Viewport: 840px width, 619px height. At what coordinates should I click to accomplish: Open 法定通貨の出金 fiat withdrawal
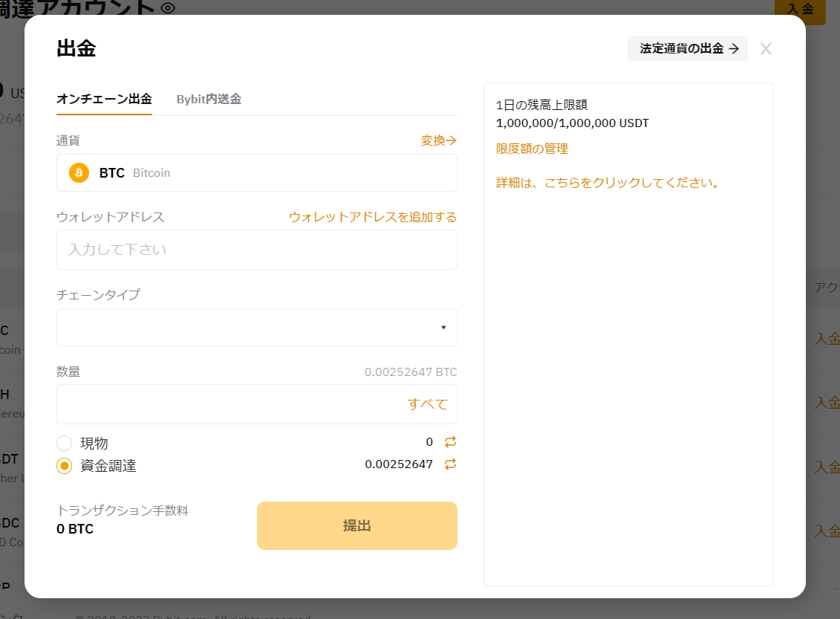coord(688,48)
